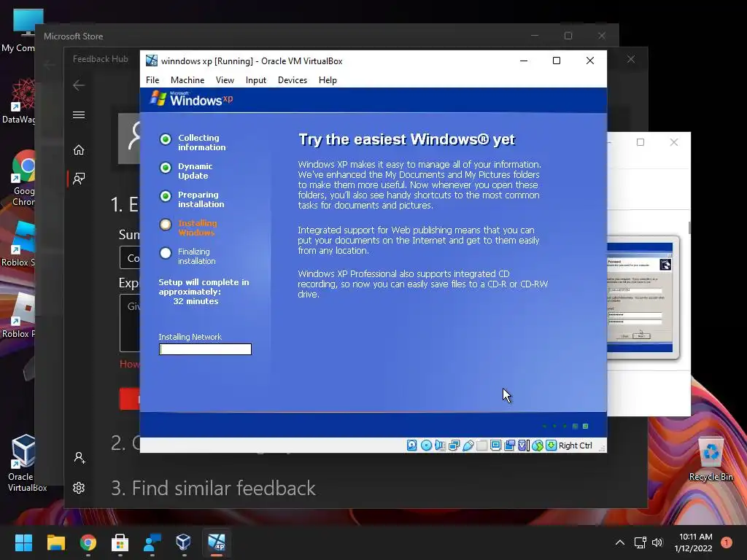This screenshot has width=747, height=560.
Task: Click the network adapter status icon
Action: (454, 446)
